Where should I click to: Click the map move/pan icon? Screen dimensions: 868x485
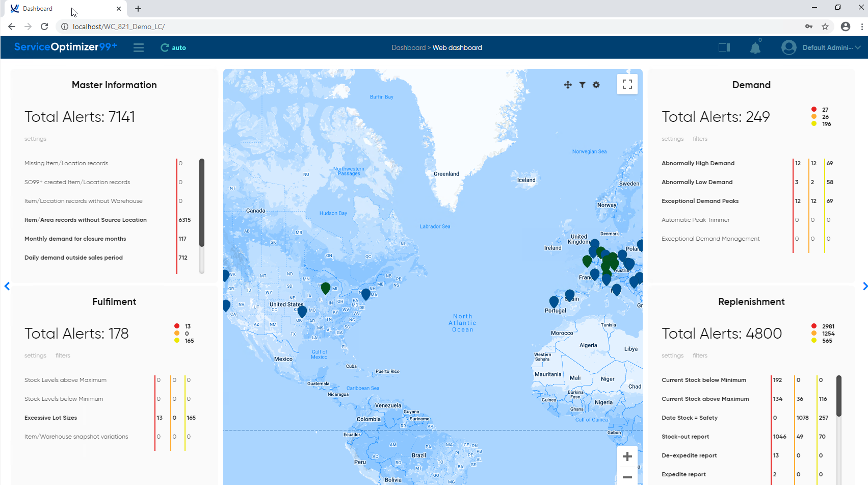pyautogui.click(x=568, y=85)
